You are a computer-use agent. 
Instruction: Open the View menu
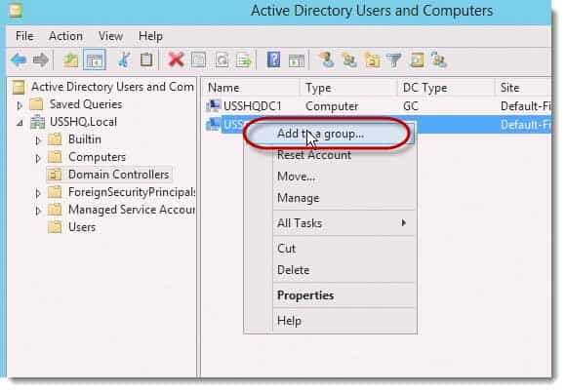[110, 36]
